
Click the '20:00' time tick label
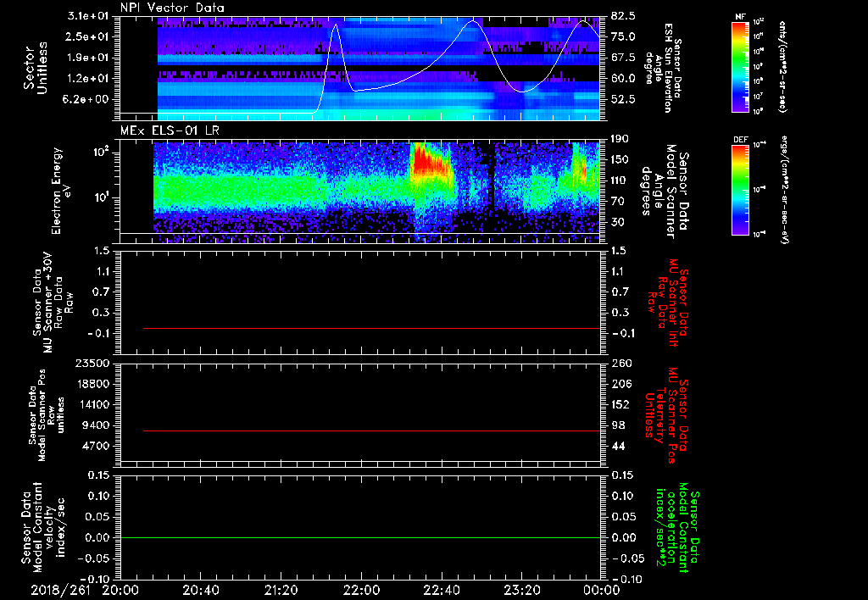[120, 590]
